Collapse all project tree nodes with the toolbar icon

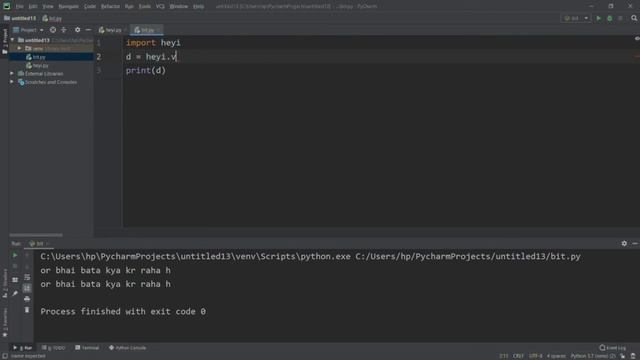pos(64,30)
